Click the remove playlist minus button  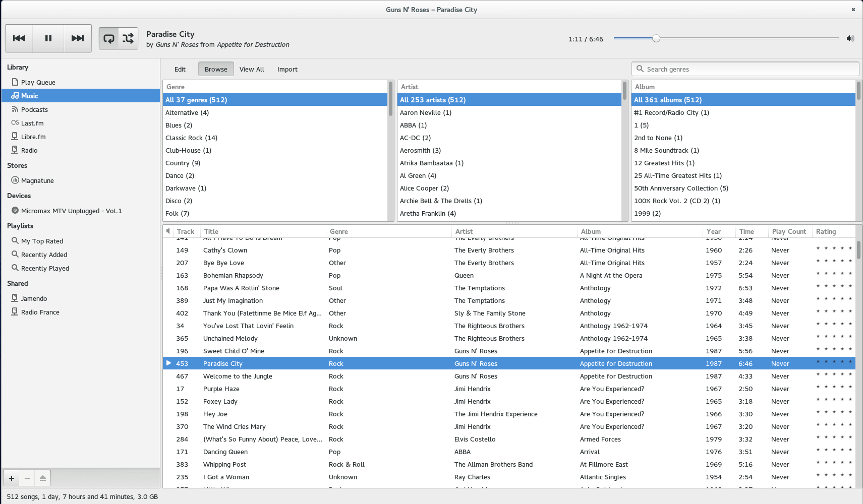pyautogui.click(x=27, y=478)
